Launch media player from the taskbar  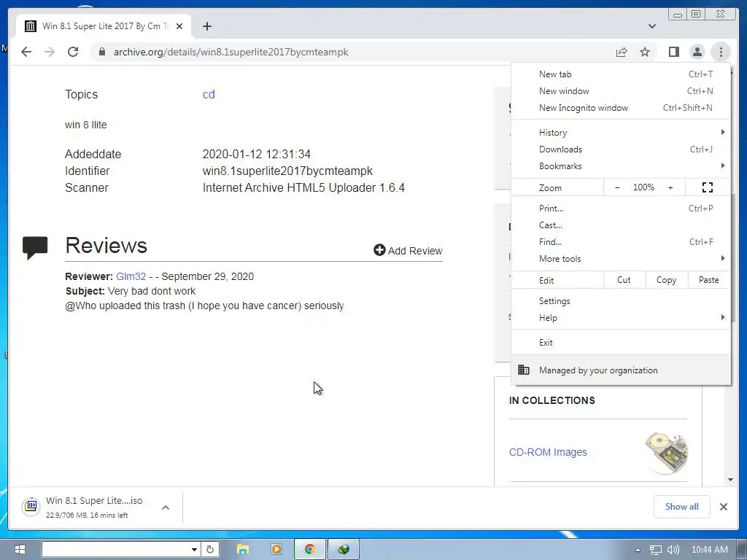[x=276, y=549]
